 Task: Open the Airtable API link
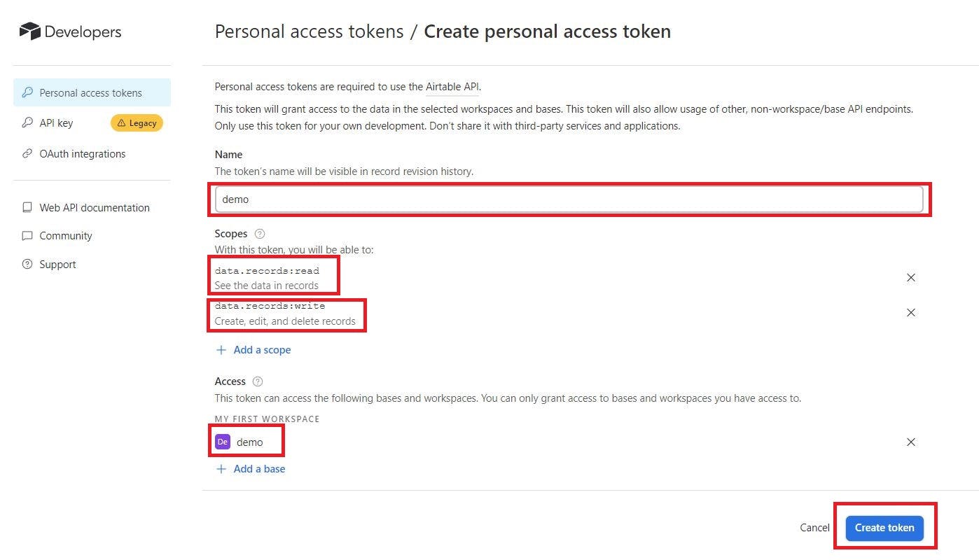coord(452,86)
